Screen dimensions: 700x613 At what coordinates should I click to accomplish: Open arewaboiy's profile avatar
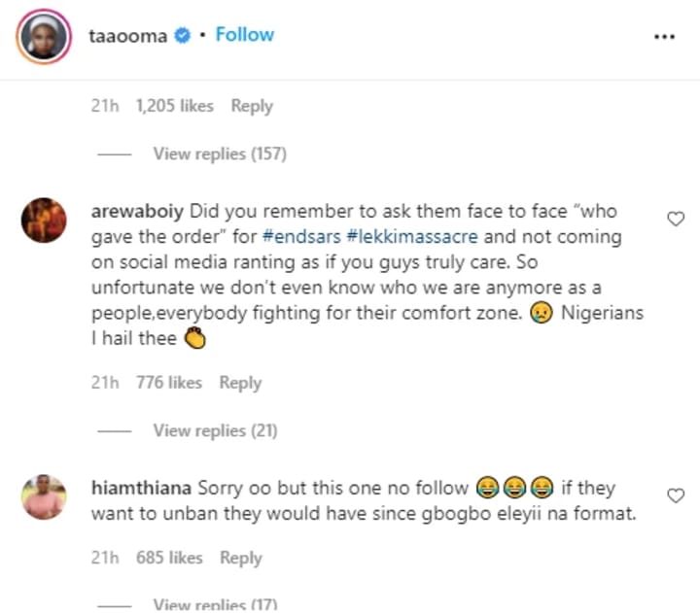(44, 220)
